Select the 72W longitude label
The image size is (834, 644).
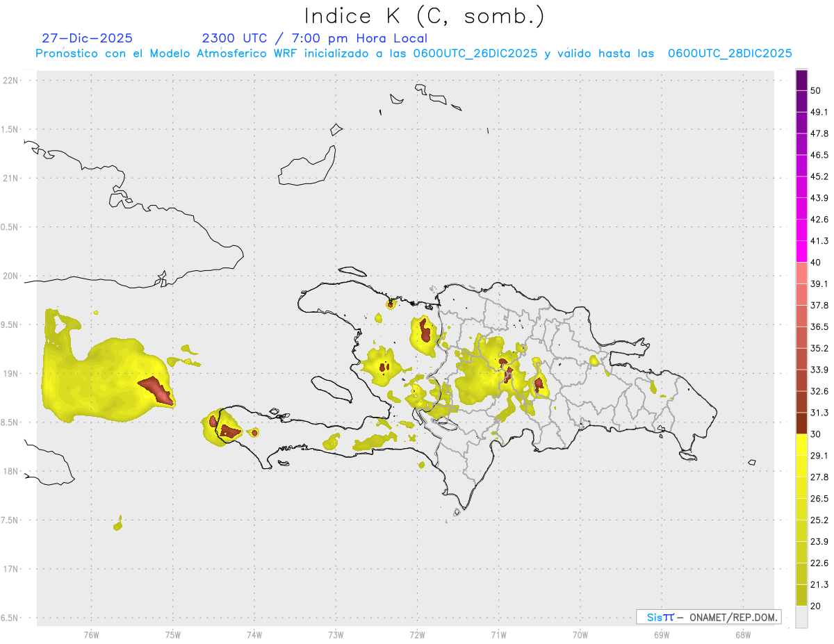(x=417, y=635)
